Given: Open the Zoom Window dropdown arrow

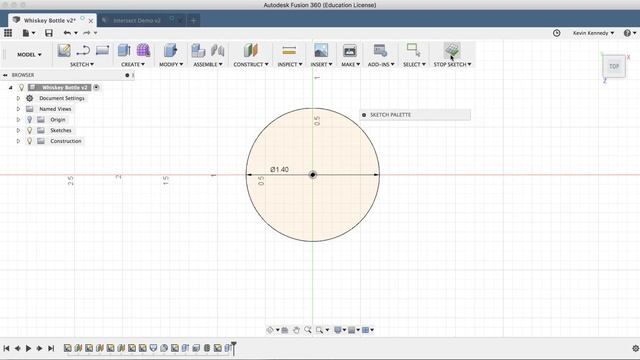Looking at the screenshot, I should click(x=327, y=330).
